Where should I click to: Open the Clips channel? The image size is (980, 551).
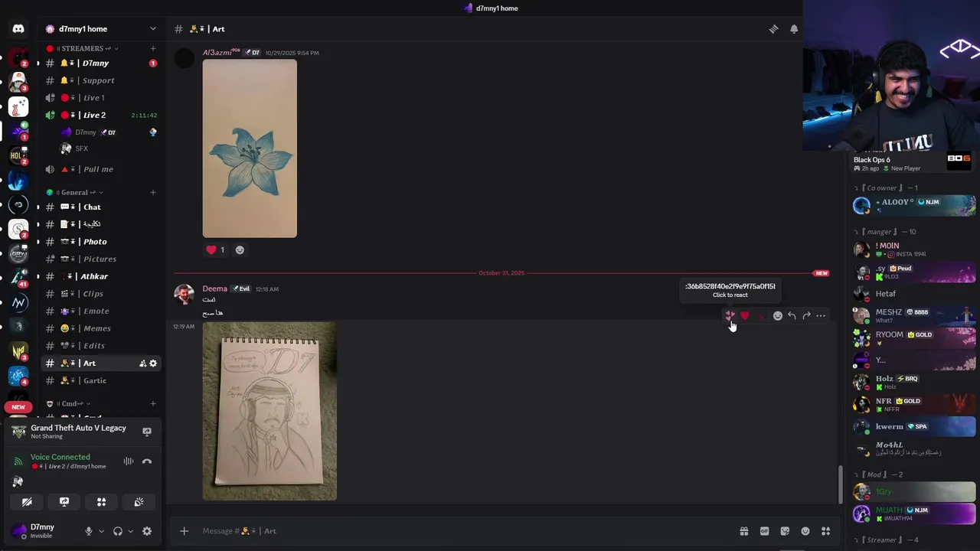(x=101, y=294)
